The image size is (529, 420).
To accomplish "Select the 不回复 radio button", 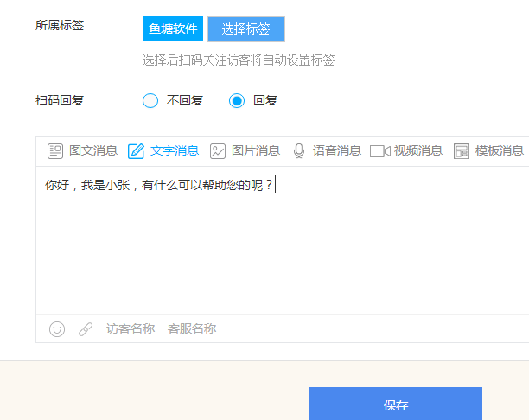I will tap(150, 100).
